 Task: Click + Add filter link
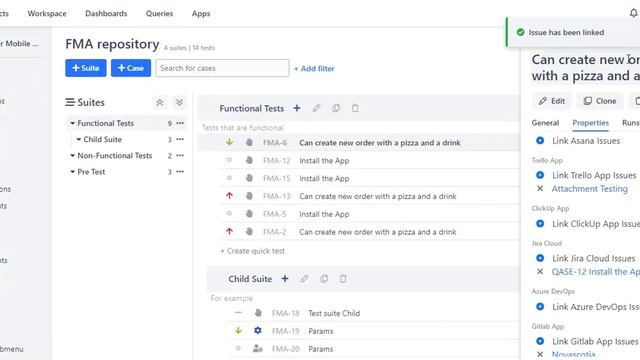[314, 69]
